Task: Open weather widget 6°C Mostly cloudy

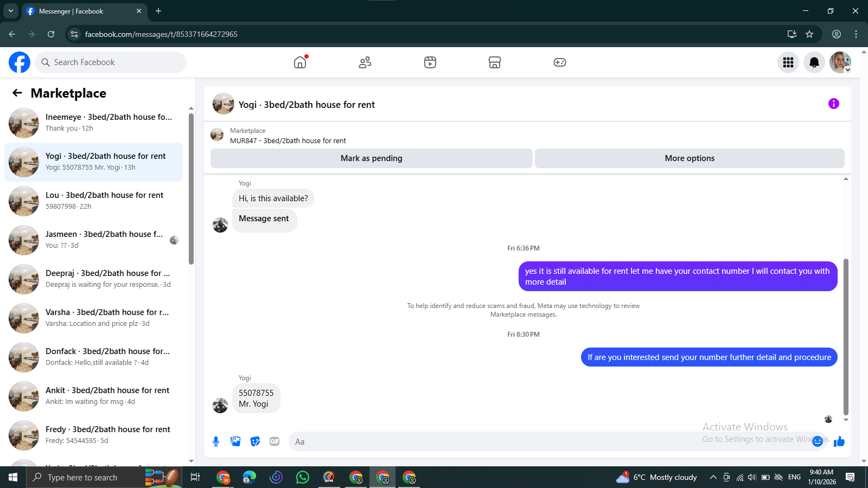Action: click(x=657, y=477)
